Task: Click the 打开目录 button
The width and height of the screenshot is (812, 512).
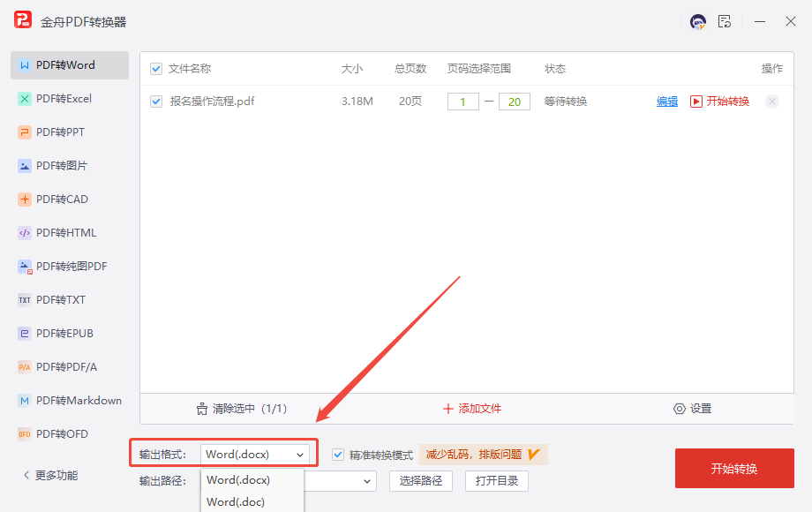Action: point(497,481)
